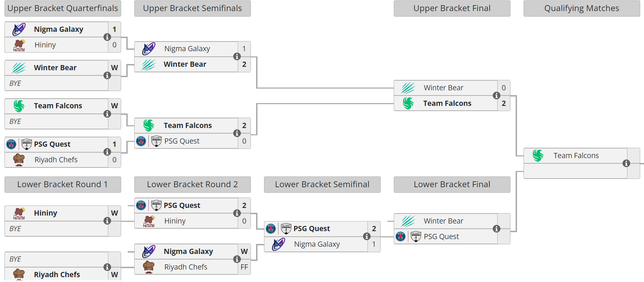This screenshot has height=282, width=644.
Task: Open Team Falcons link in Qualifying Matches
Action: [576, 156]
